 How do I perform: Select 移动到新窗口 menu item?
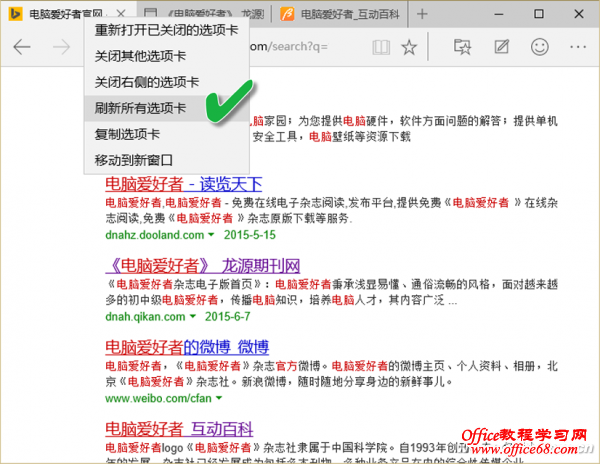click(x=167, y=160)
